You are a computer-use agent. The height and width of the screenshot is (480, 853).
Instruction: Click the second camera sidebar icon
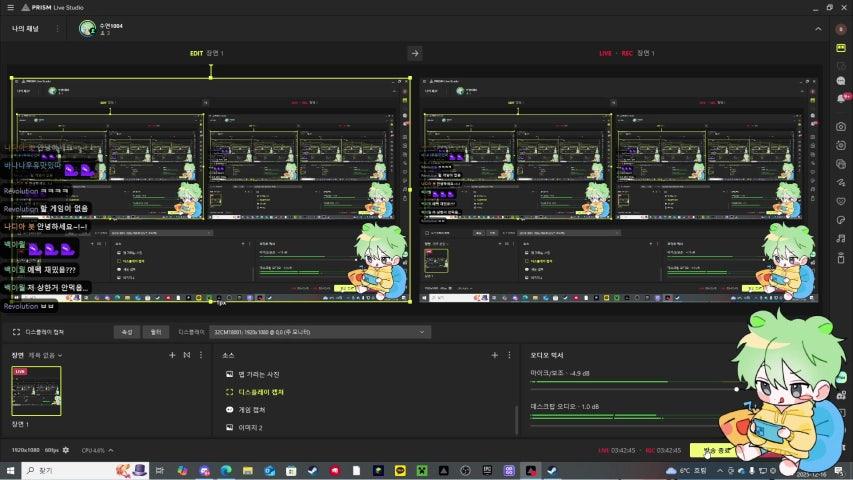pyautogui.click(x=841, y=145)
